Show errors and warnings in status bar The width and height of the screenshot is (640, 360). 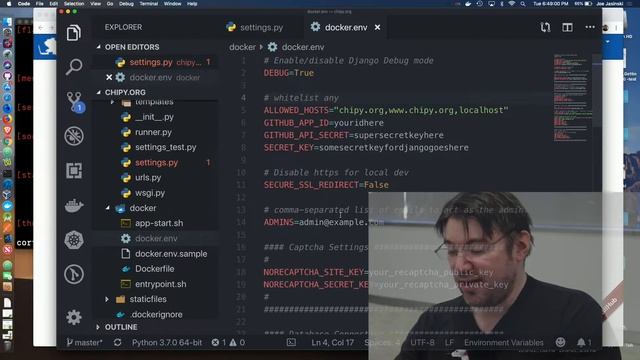[x=228, y=342]
